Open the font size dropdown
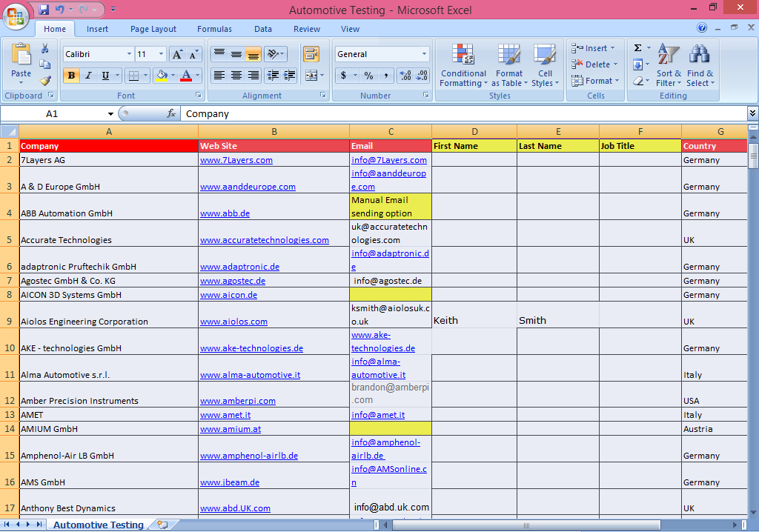 pos(161,54)
